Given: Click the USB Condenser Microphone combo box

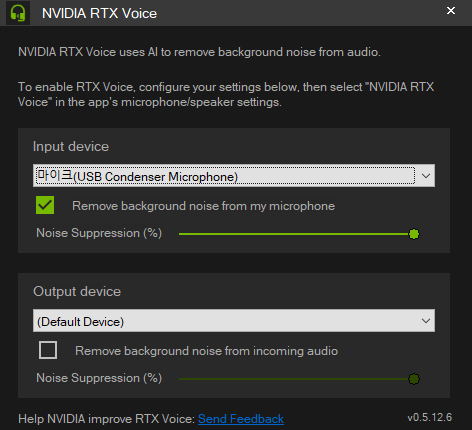Looking at the screenshot, I should (x=234, y=175).
